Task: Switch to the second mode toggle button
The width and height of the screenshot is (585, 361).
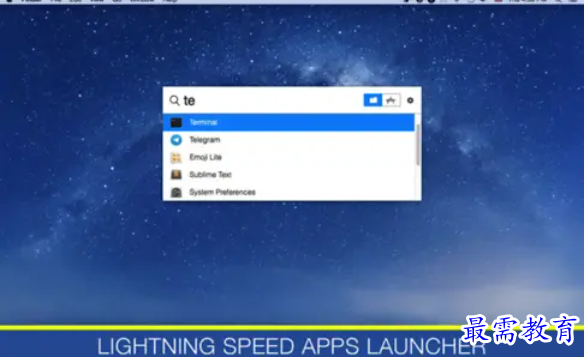Action: pos(391,100)
